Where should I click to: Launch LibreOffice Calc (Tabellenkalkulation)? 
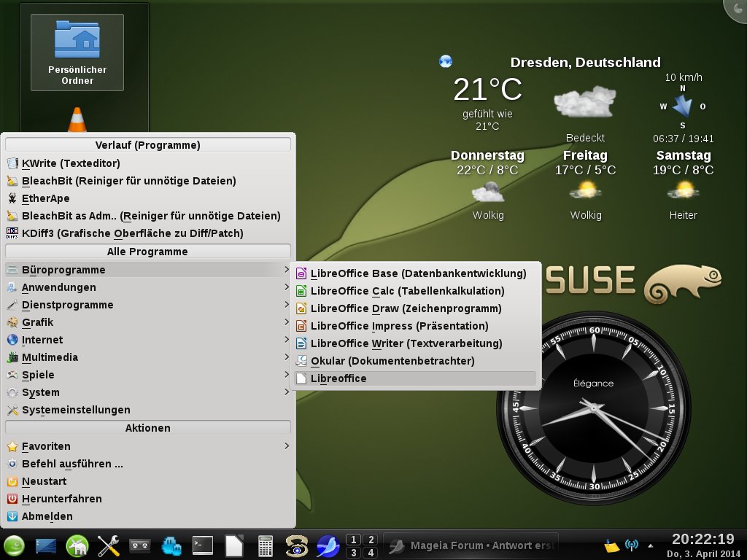pos(415,291)
